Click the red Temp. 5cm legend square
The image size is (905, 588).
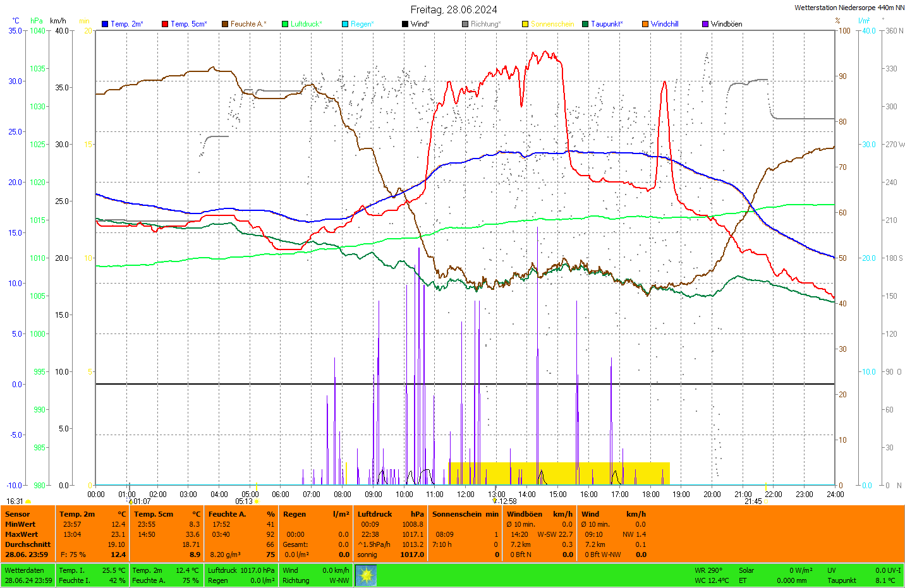165,24
